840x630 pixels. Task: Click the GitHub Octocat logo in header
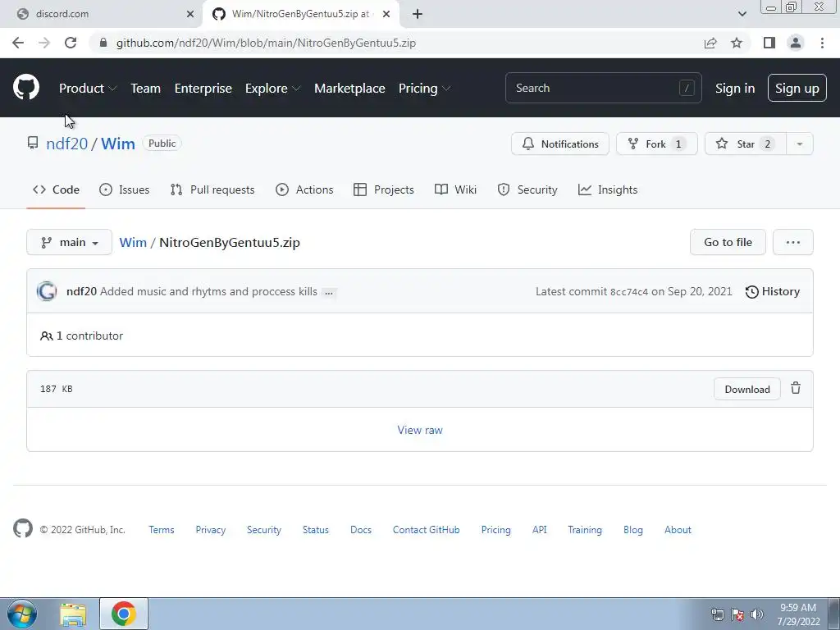[25, 87]
